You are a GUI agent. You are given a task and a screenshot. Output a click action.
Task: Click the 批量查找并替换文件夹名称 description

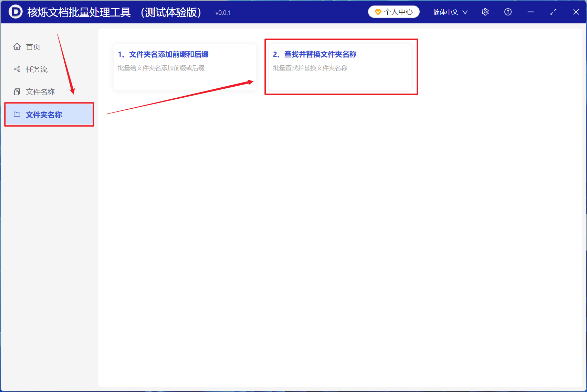(x=310, y=68)
